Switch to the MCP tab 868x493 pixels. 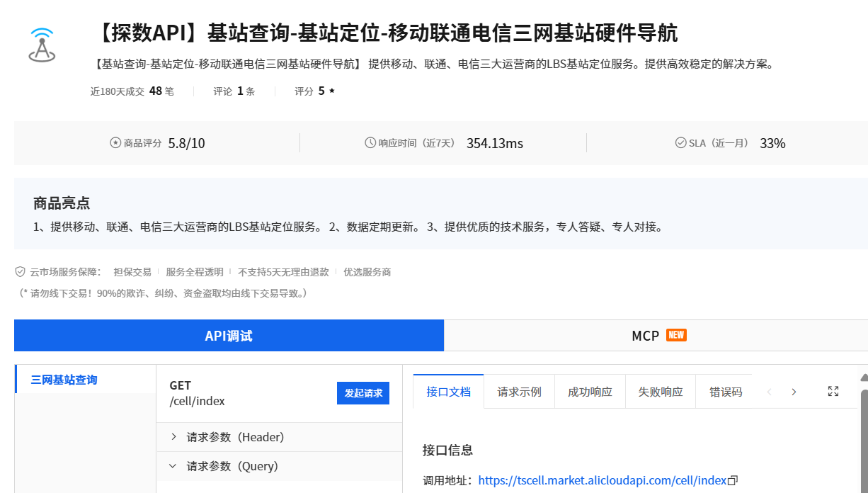click(x=646, y=335)
